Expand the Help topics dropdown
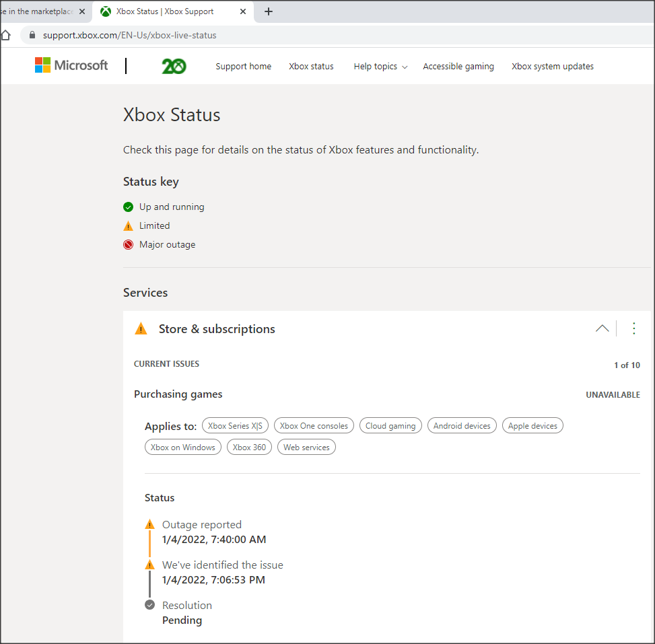The image size is (655, 644). 380,66
